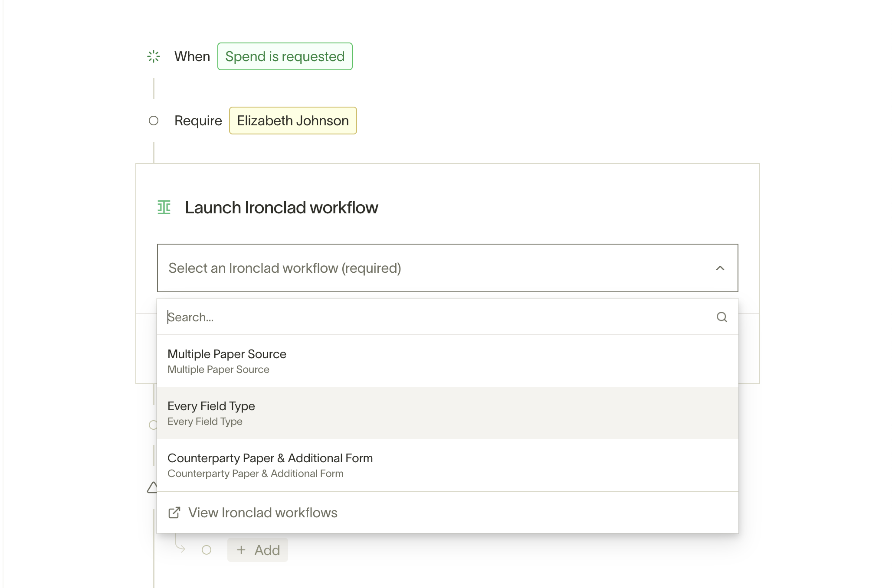Click the circle step marker beside Require
Viewport: 892px width, 588px height.
click(154, 121)
